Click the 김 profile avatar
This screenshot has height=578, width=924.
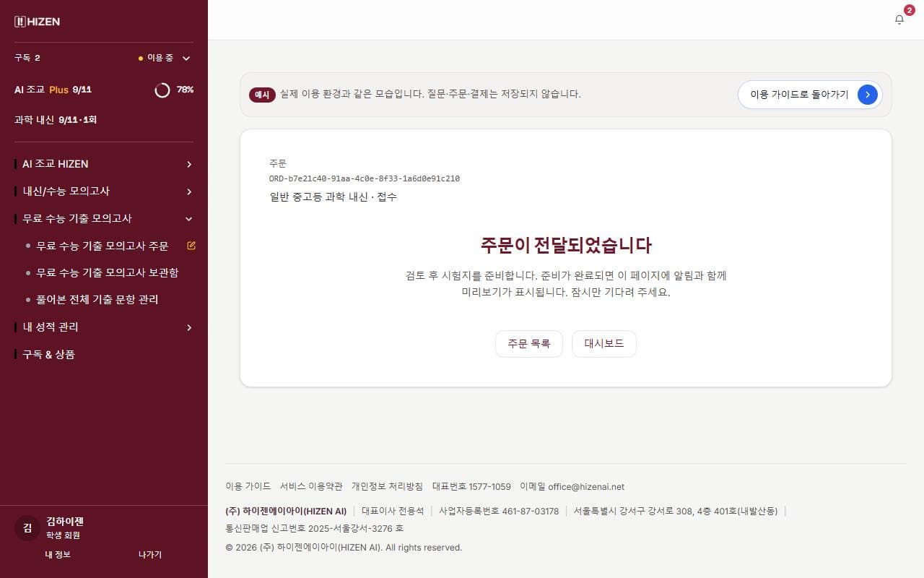pyautogui.click(x=27, y=528)
